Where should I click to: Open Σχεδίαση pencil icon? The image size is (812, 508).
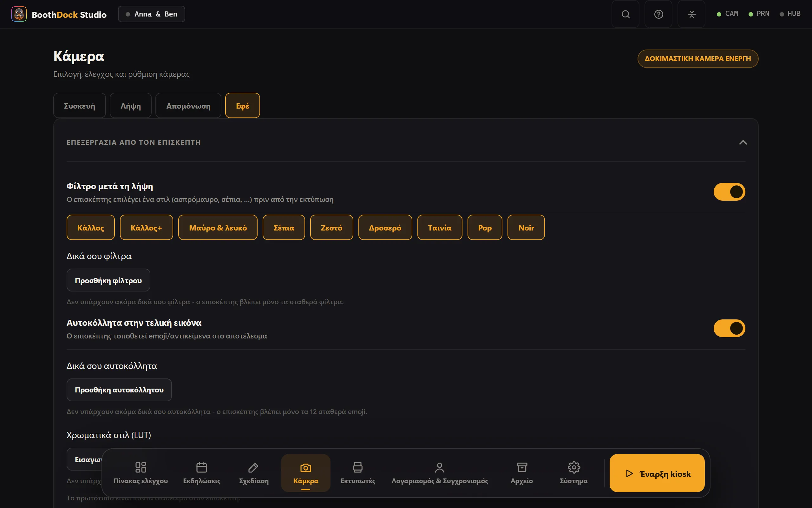254,473
